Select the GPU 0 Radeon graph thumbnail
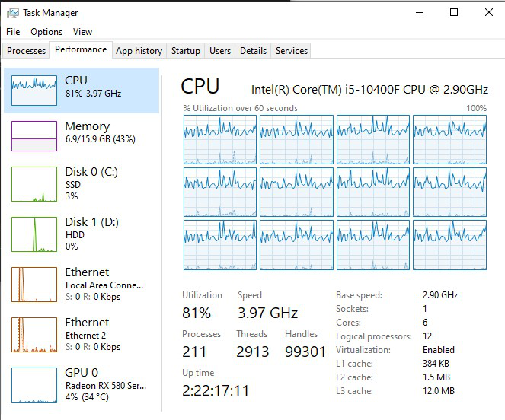 tap(34, 385)
